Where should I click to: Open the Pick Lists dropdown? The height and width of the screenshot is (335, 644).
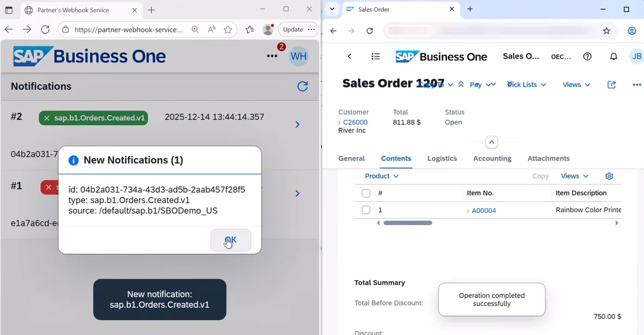click(526, 85)
